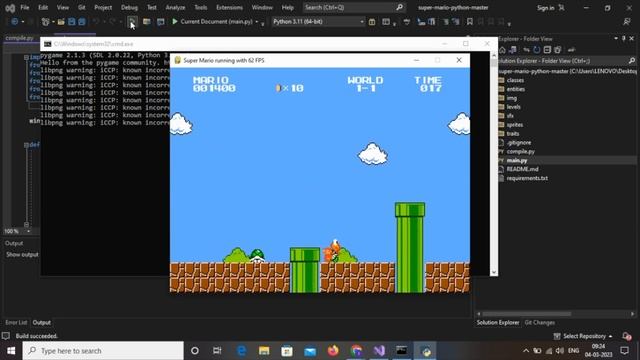The height and width of the screenshot is (360, 640).
Task: Open the Test menu
Action: (151, 7)
